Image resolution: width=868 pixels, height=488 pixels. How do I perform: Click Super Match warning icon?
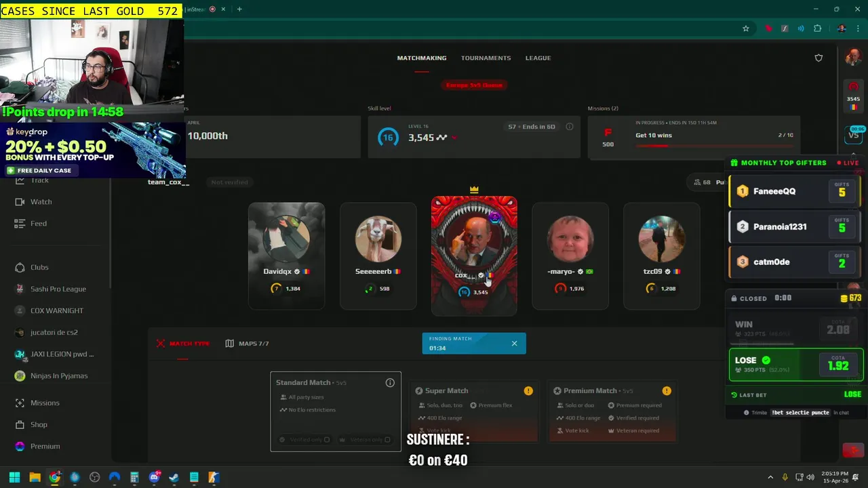(528, 390)
